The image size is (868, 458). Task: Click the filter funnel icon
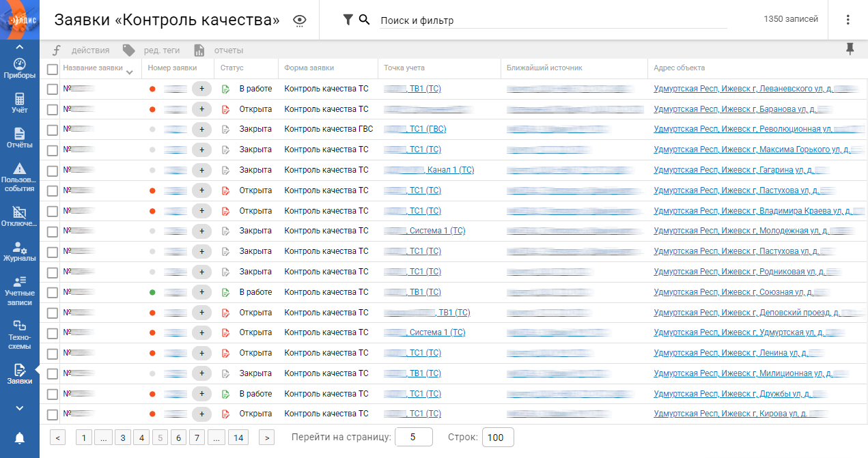point(348,20)
